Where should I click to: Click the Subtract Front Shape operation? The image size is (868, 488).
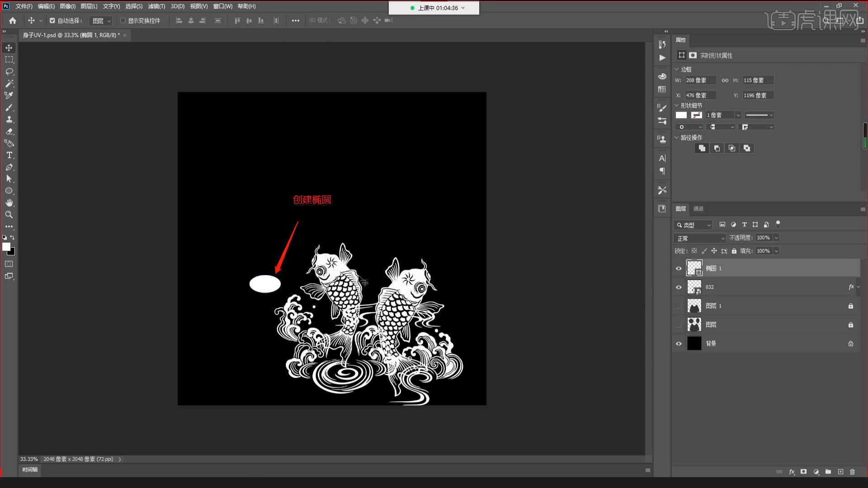717,148
